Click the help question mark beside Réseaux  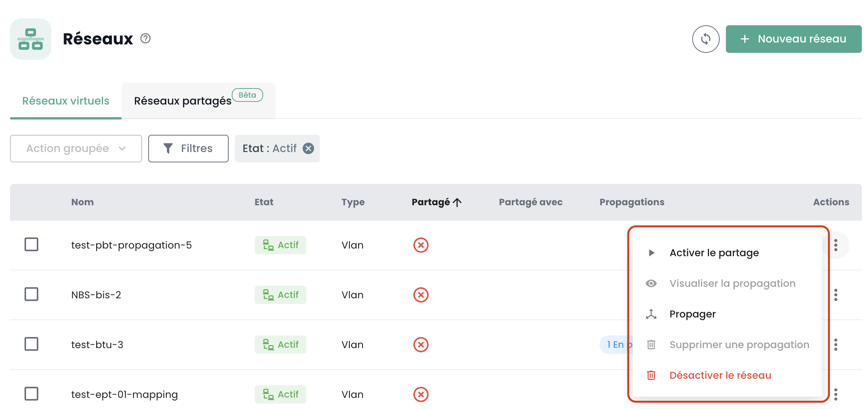tap(146, 39)
